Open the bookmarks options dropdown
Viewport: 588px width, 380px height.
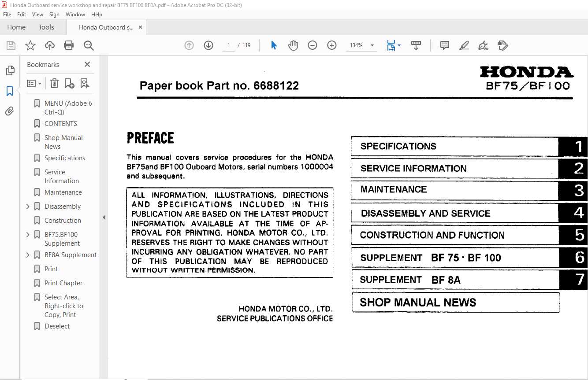coord(34,83)
